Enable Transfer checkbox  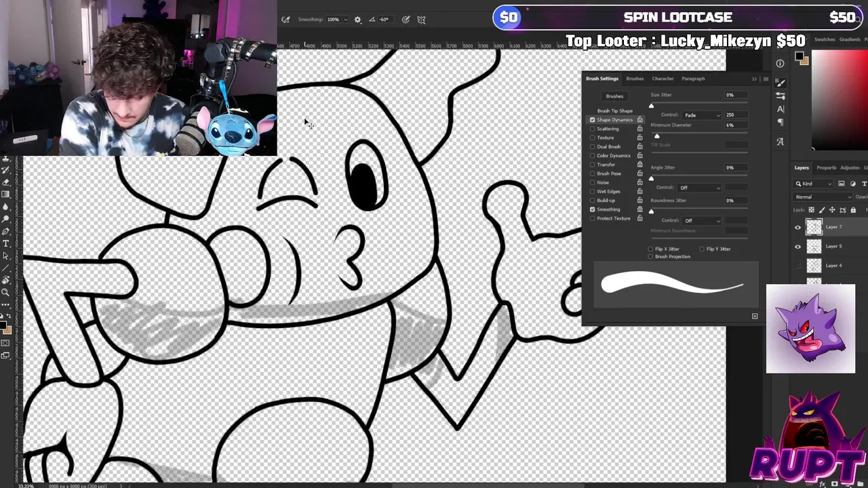click(593, 165)
